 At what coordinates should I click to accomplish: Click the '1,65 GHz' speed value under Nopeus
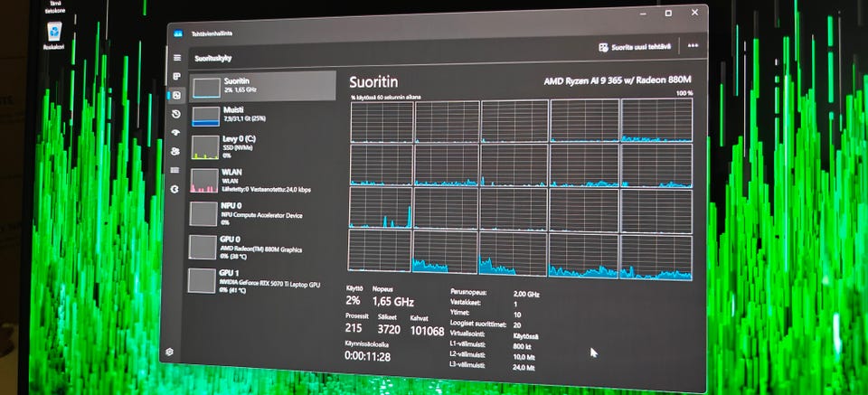(x=393, y=302)
